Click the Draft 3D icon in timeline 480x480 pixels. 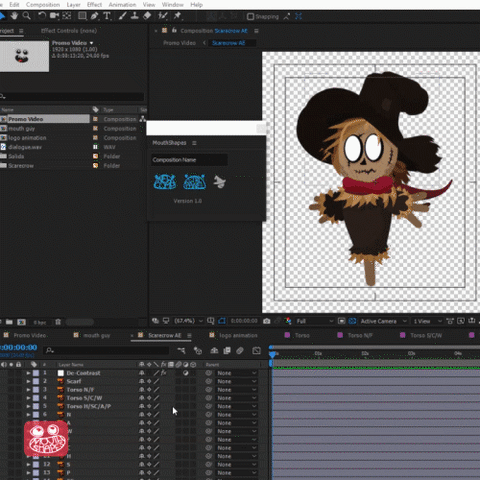(198, 350)
